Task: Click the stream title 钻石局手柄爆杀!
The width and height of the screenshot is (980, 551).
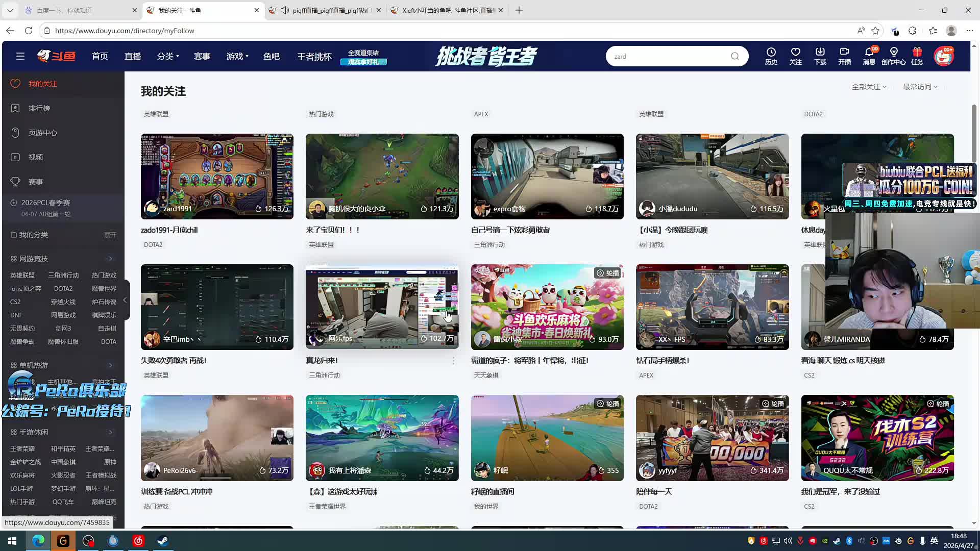Action: pos(663,360)
